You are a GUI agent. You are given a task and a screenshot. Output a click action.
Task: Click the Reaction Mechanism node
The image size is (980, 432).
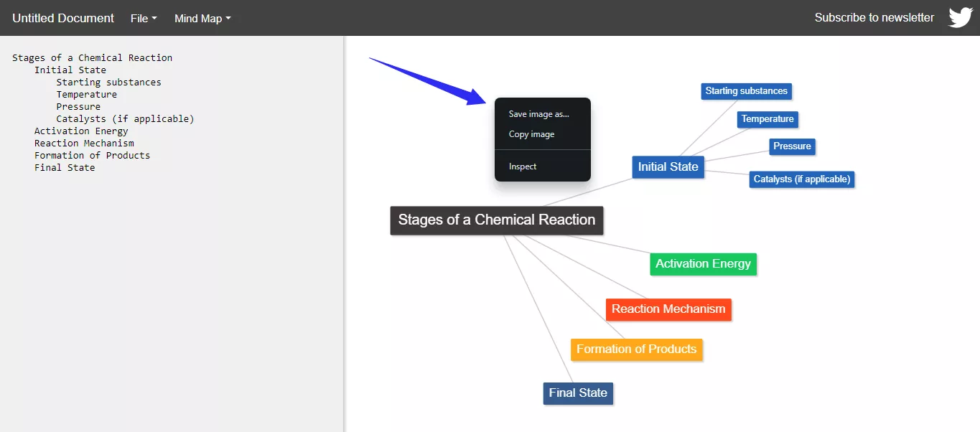coord(668,309)
